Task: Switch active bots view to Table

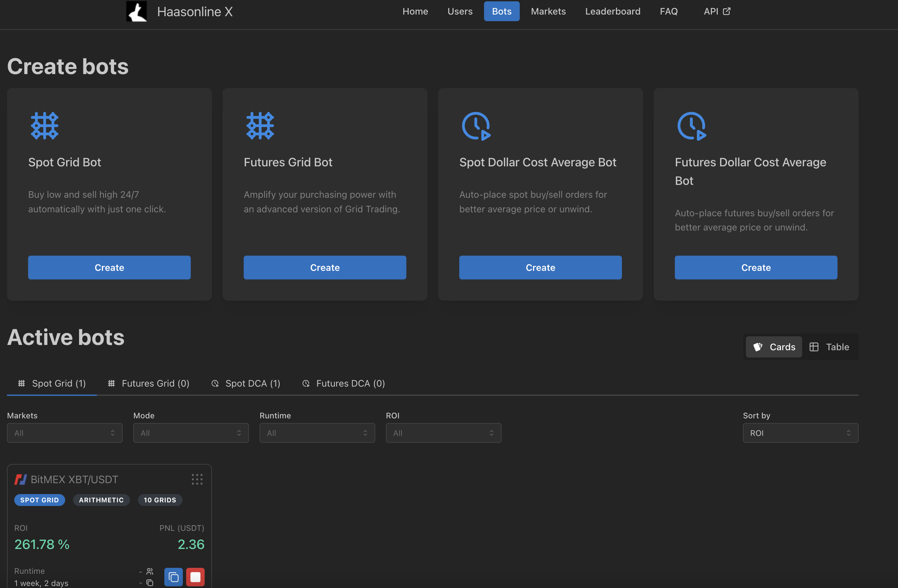Action: coord(830,347)
